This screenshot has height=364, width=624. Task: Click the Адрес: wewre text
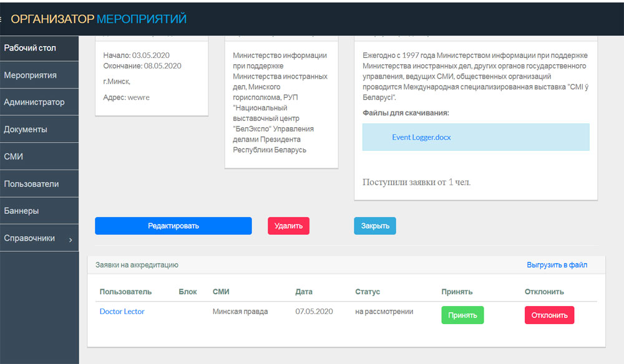click(126, 97)
